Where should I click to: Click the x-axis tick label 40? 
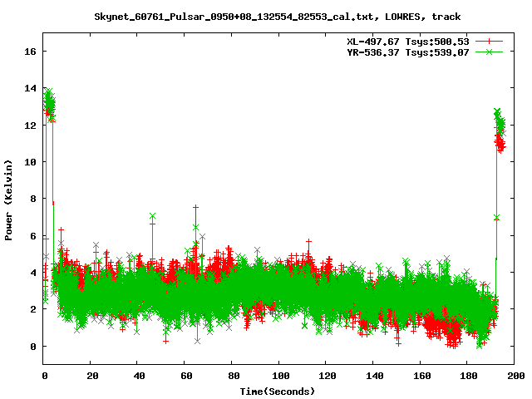140,376
